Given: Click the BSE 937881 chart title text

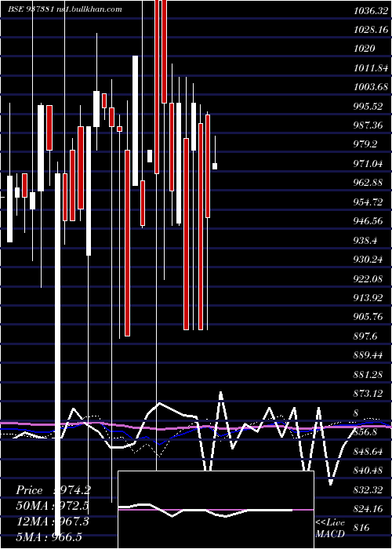Looking at the screenshot, I should (65, 9).
